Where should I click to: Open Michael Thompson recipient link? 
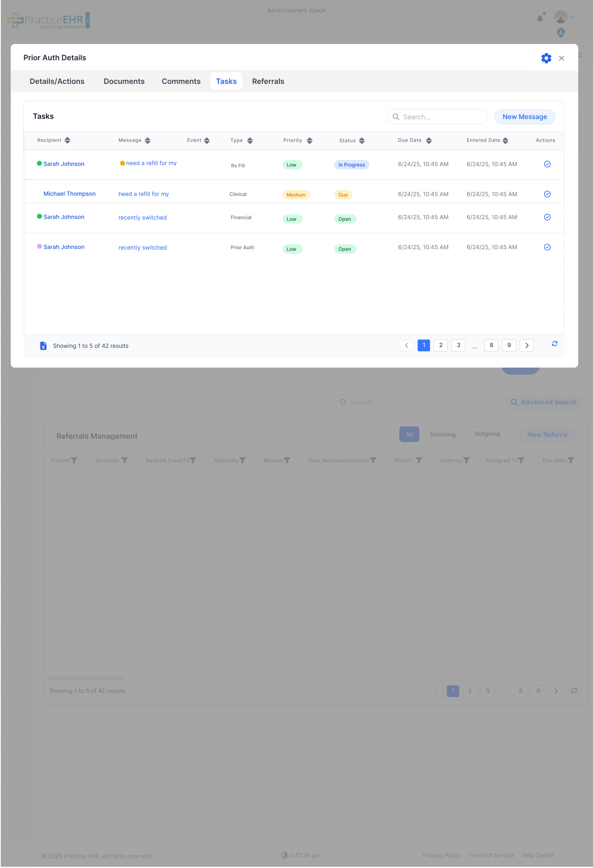(x=69, y=194)
